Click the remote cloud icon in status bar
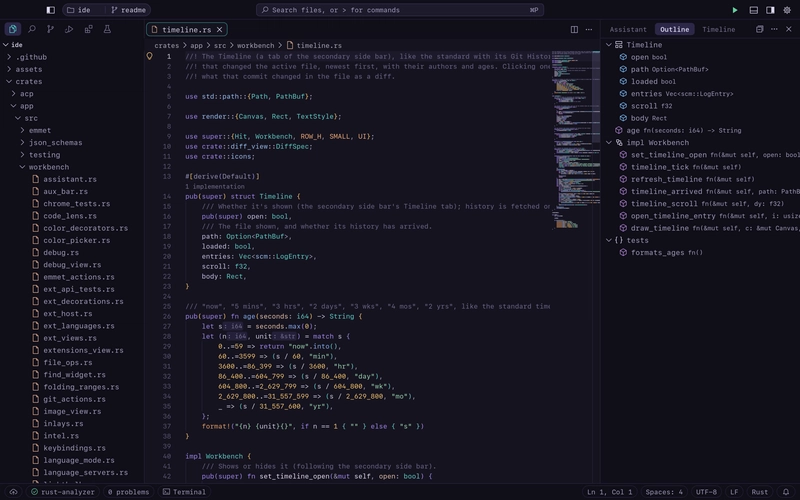The height and width of the screenshot is (500, 800). (13, 492)
